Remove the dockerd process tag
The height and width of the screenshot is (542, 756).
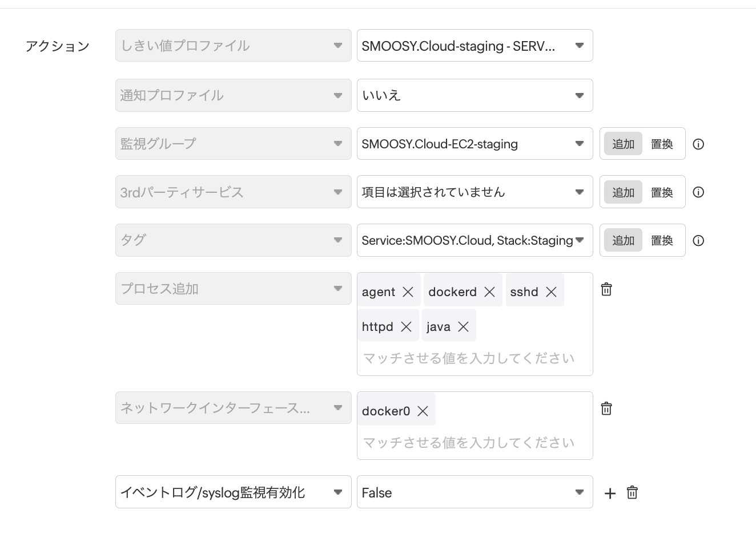coord(489,292)
